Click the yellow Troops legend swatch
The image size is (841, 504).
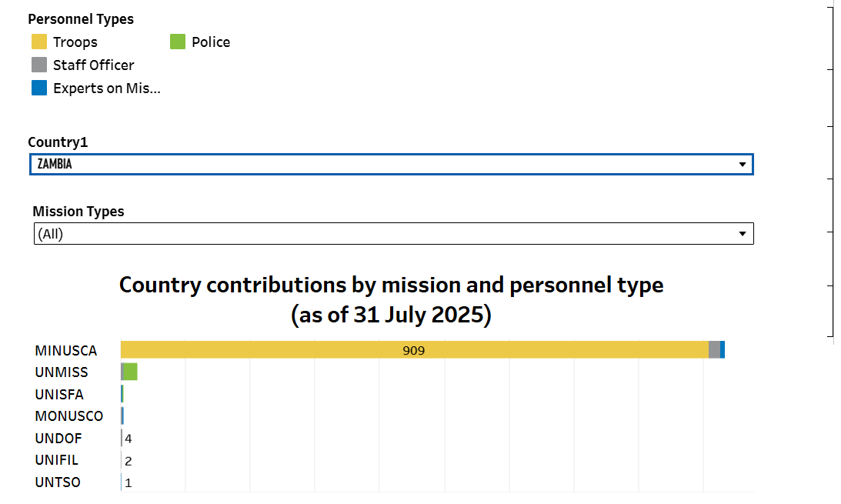click(39, 42)
